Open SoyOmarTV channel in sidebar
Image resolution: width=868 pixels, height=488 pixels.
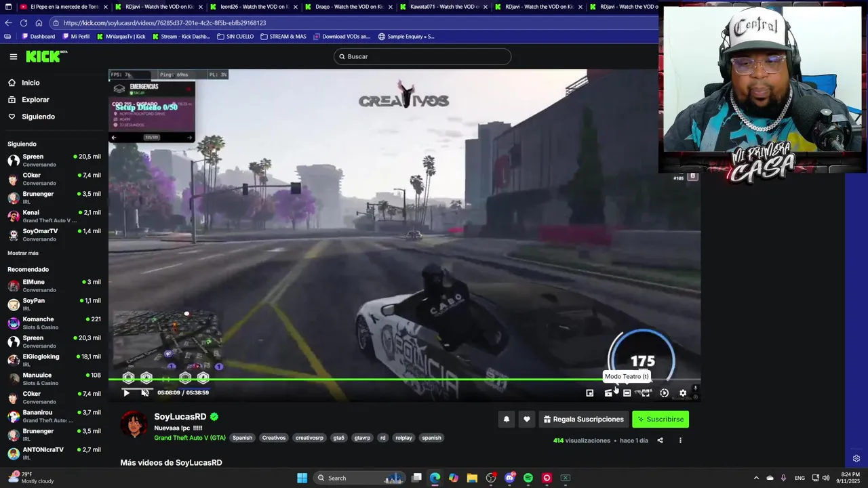(54, 235)
